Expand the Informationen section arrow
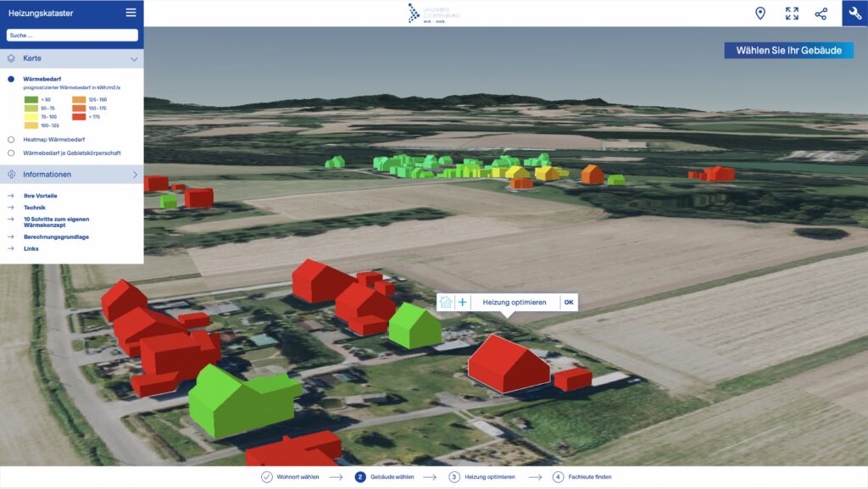This screenshot has height=489, width=868. click(134, 175)
